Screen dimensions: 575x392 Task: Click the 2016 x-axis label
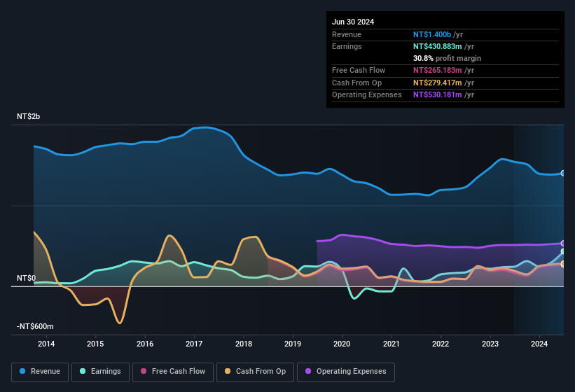pos(145,344)
